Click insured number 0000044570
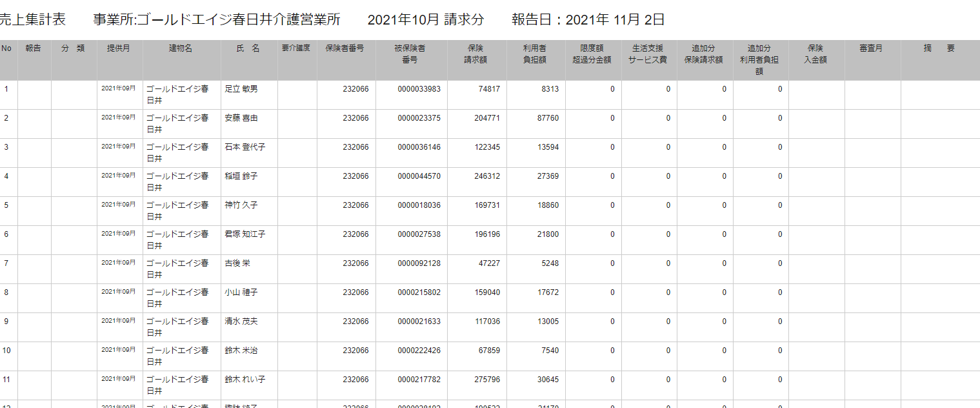Screen dimensions: 980x408 [x=419, y=176]
